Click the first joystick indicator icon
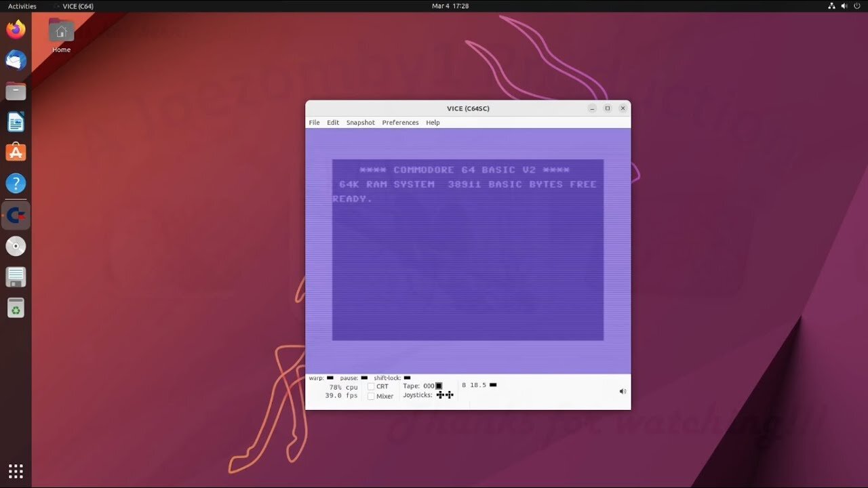Image resolution: width=868 pixels, height=488 pixels. tap(440, 394)
